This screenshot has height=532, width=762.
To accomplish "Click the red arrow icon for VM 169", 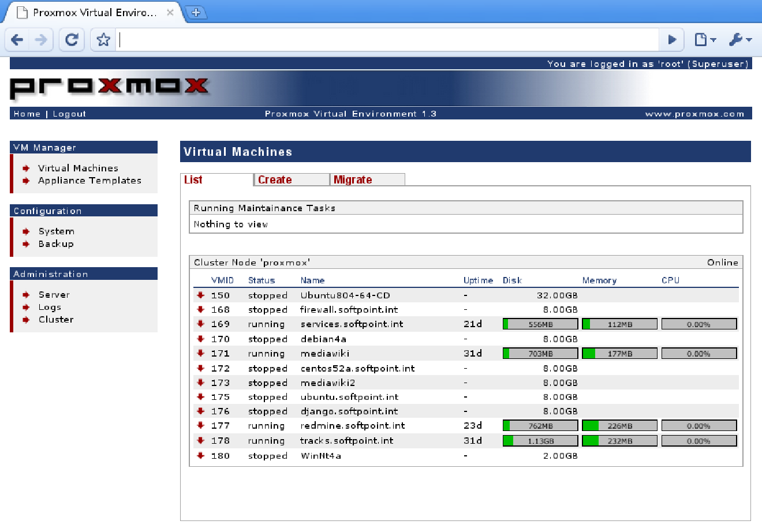I will point(201,324).
